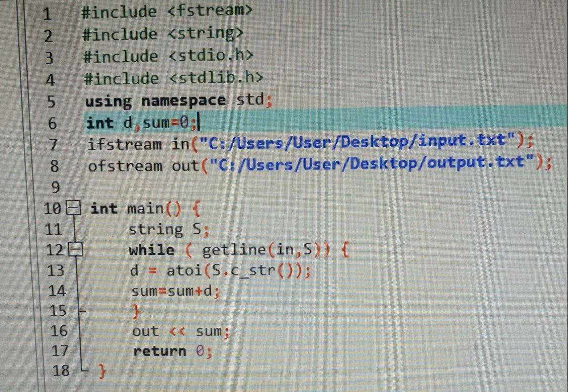Click on '#include <stdlib.h>' text
Screen dimensions: 568x392
174,78
